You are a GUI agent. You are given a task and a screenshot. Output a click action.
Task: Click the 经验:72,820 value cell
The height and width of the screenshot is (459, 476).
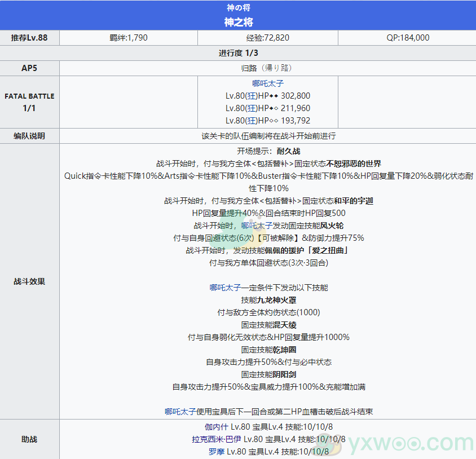click(x=268, y=38)
